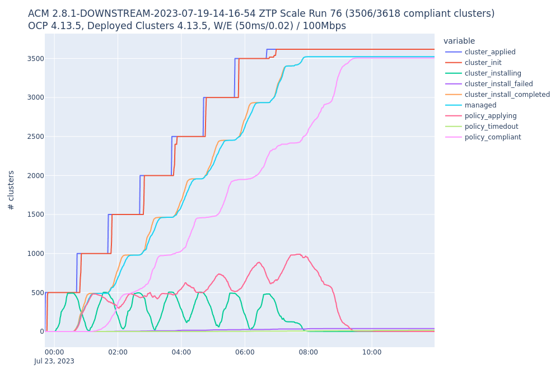Image resolution: width=560 pixels, height=392 pixels.
Task: Click x-axis tick label 00:00
Action: (54, 352)
